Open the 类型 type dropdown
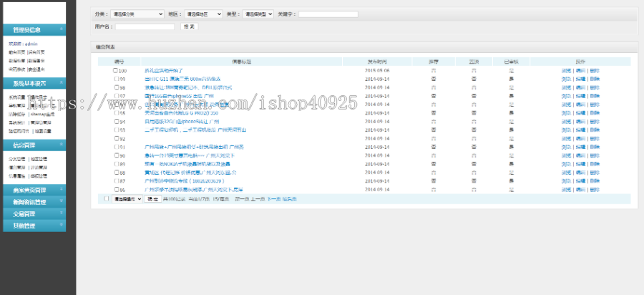 tap(258, 14)
